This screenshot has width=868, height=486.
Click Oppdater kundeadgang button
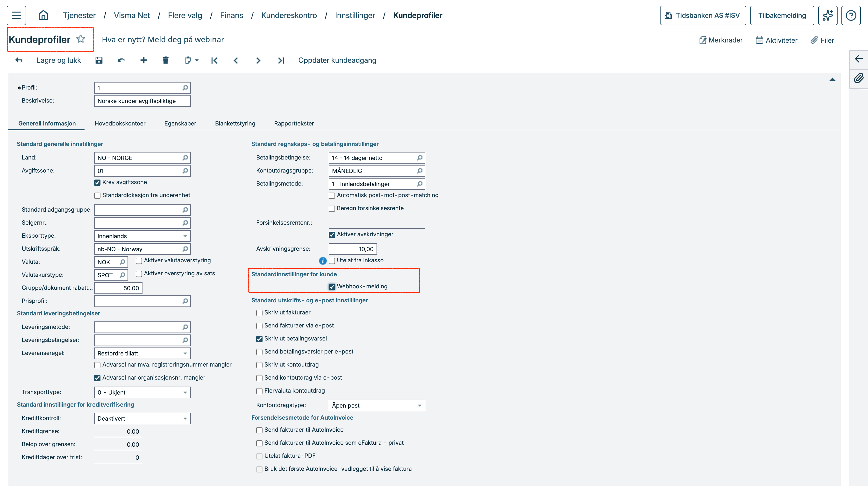tap(337, 60)
